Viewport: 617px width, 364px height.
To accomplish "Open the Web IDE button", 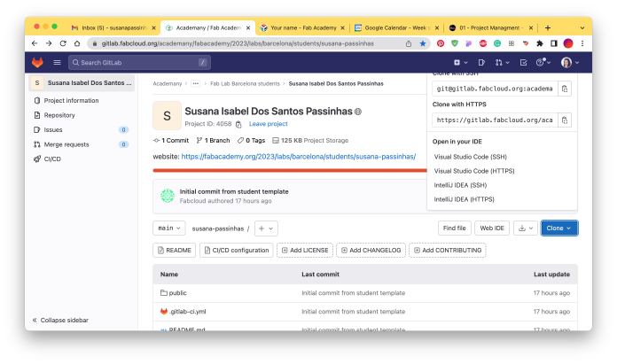I will click(x=492, y=228).
